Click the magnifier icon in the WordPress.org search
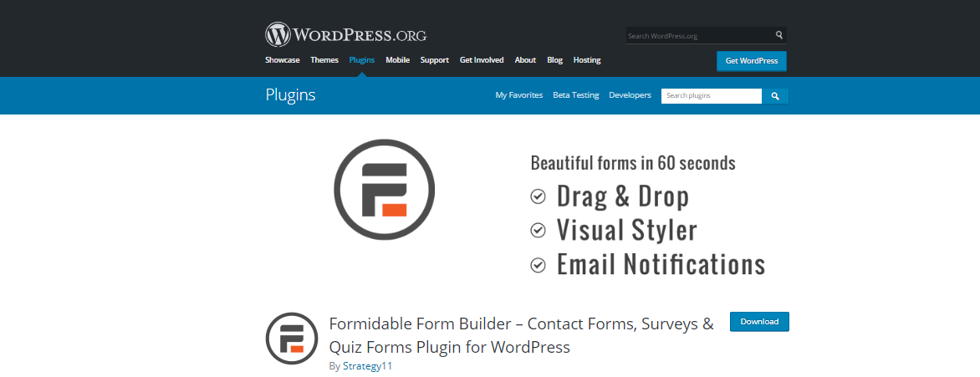The width and height of the screenshot is (980, 377). (x=779, y=36)
